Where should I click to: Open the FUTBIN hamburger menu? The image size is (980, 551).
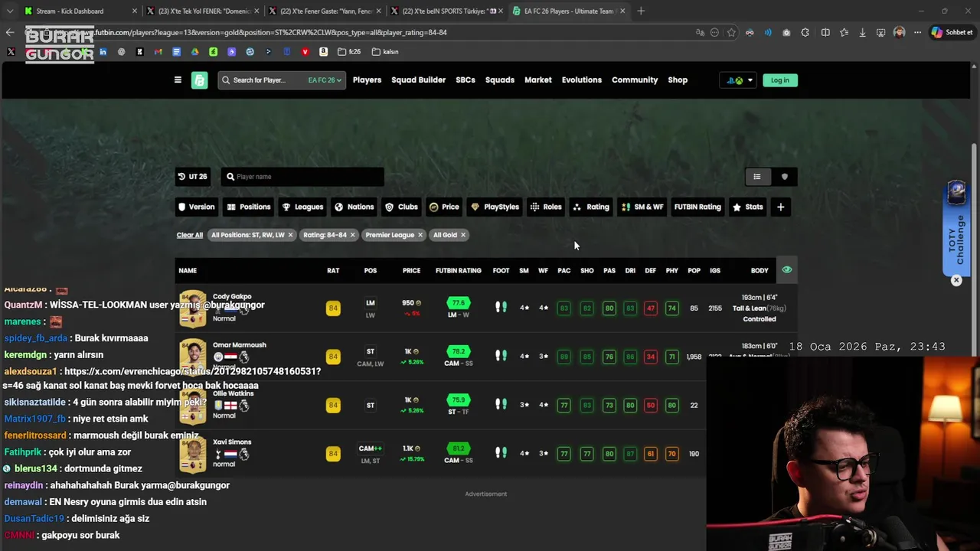[x=178, y=80]
